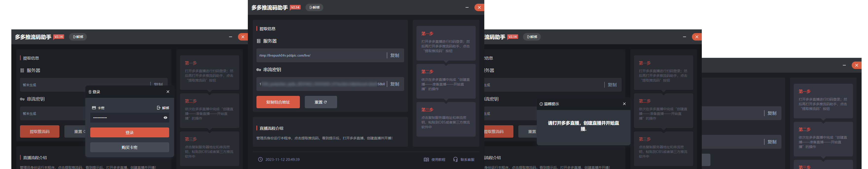Click 第一步 step card in rtmp URL window
This screenshot has width=868, height=169.
[x=446, y=43]
